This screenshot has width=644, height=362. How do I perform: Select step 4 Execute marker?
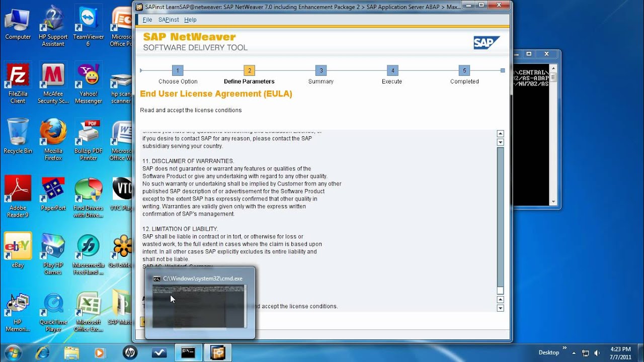(x=392, y=70)
